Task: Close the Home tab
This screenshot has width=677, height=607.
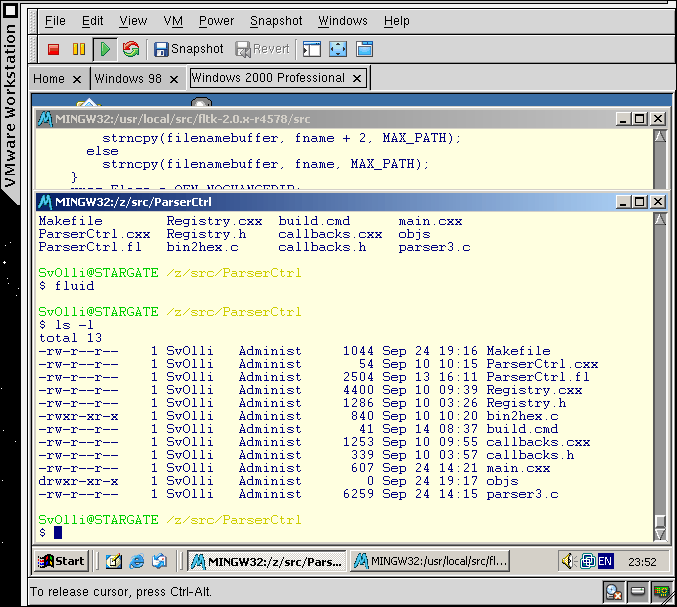Action: (77, 79)
